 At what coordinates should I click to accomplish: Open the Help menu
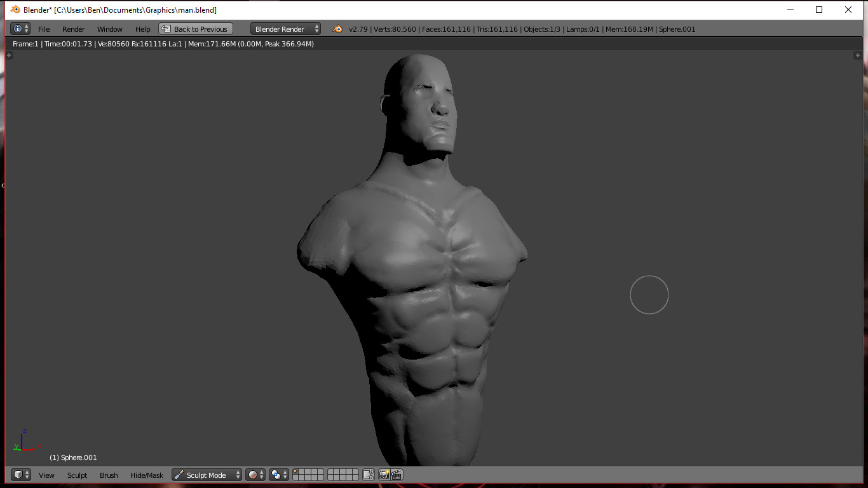coord(143,29)
